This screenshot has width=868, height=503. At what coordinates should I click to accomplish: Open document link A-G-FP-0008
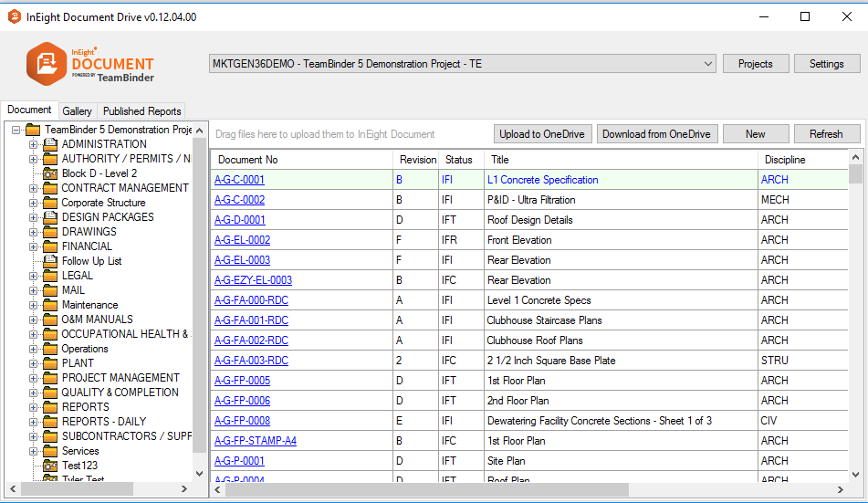[x=242, y=421]
